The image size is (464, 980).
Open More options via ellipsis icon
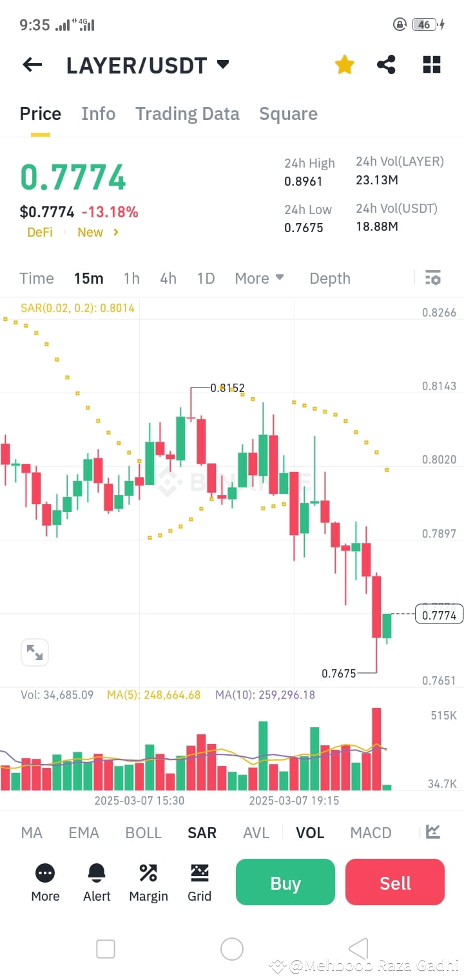click(44, 872)
